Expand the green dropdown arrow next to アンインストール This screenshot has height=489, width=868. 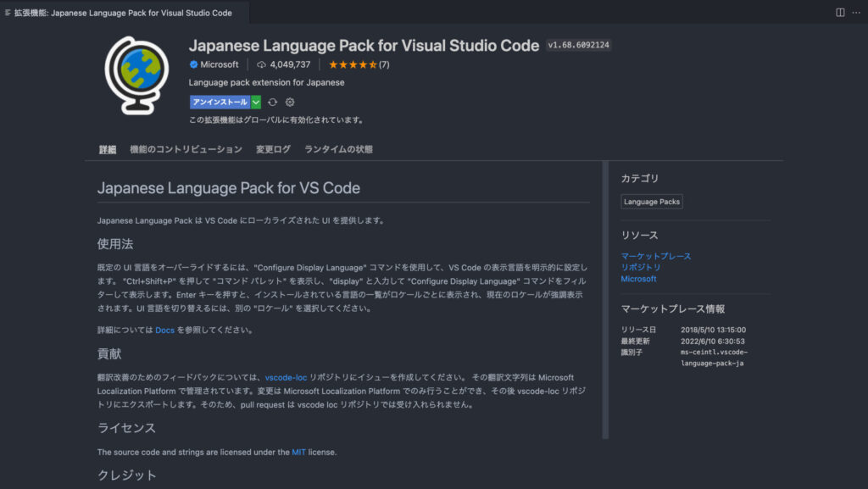pyautogui.click(x=256, y=102)
